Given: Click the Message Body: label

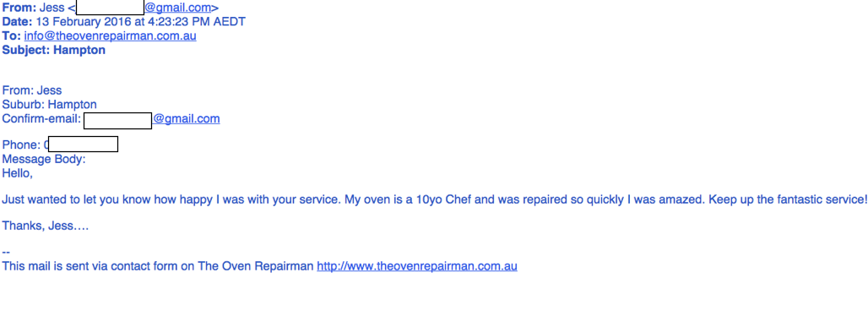Looking at the screenshot, I should [x=44, y=160].
